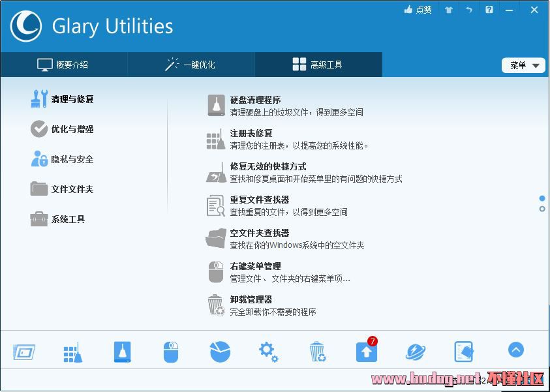Click the registry grid broom icon beside 注册表修复
550x392 pixels.
point(216,139)
